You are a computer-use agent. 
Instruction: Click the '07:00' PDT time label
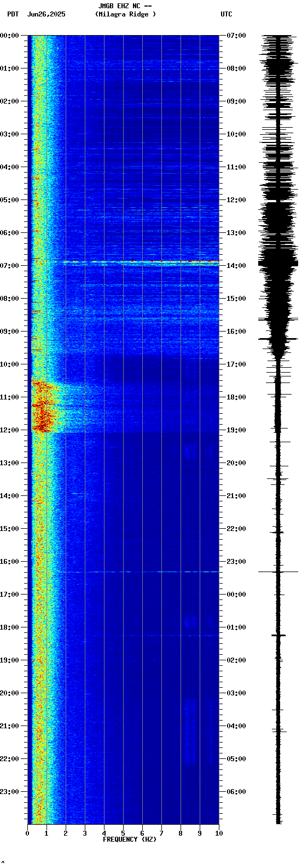click(10, 266)
